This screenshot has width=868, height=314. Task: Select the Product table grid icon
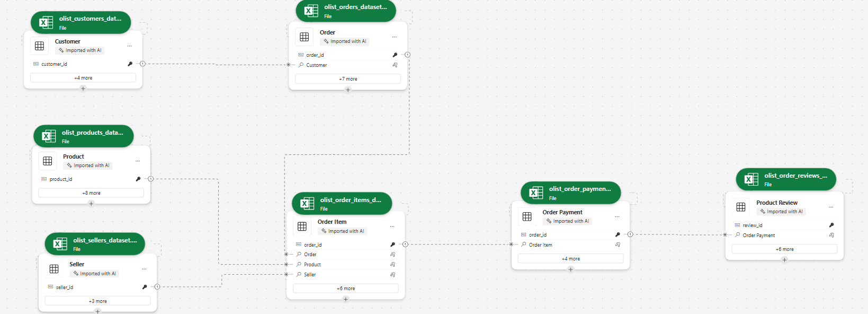[x=48, y=161]
